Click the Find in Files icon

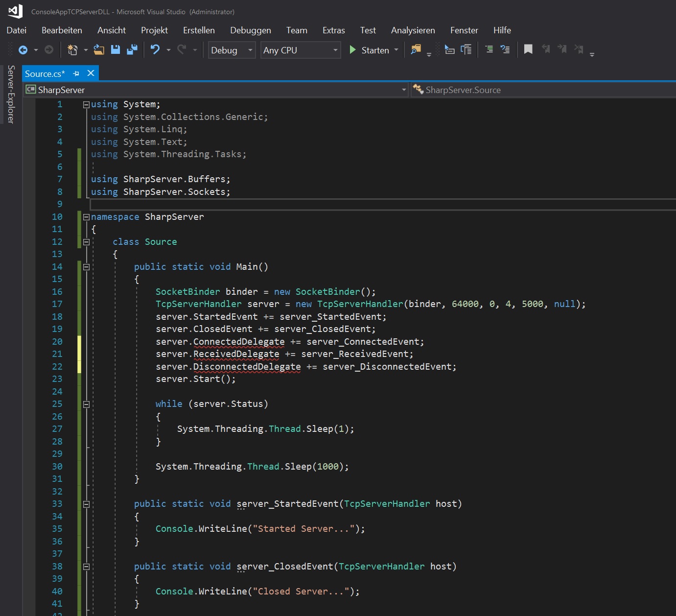pyautogui.click(x=416, y=50)
